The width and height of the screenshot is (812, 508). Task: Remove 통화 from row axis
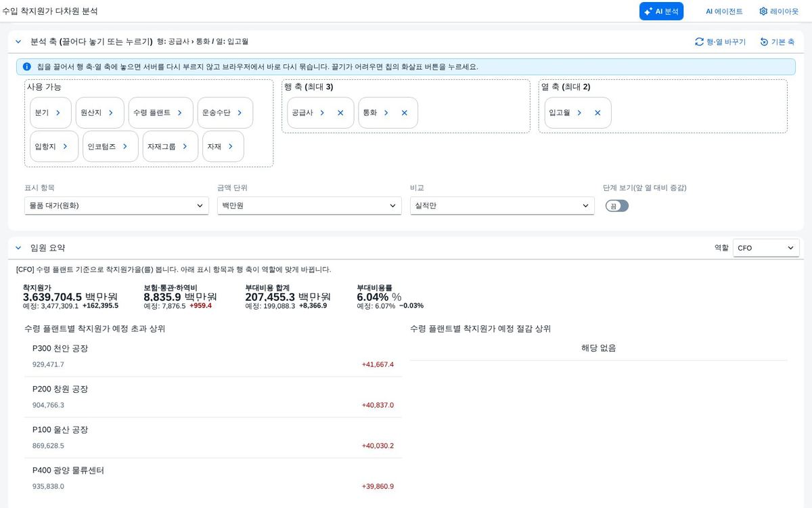click(x=405, y=113)
